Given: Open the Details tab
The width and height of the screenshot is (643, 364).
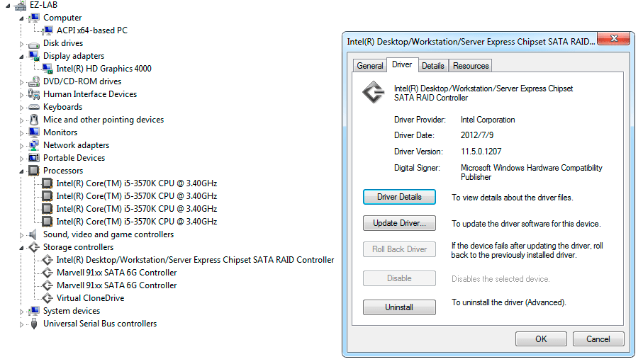Looking at the screenshot, I should click(x=432, y=66).
